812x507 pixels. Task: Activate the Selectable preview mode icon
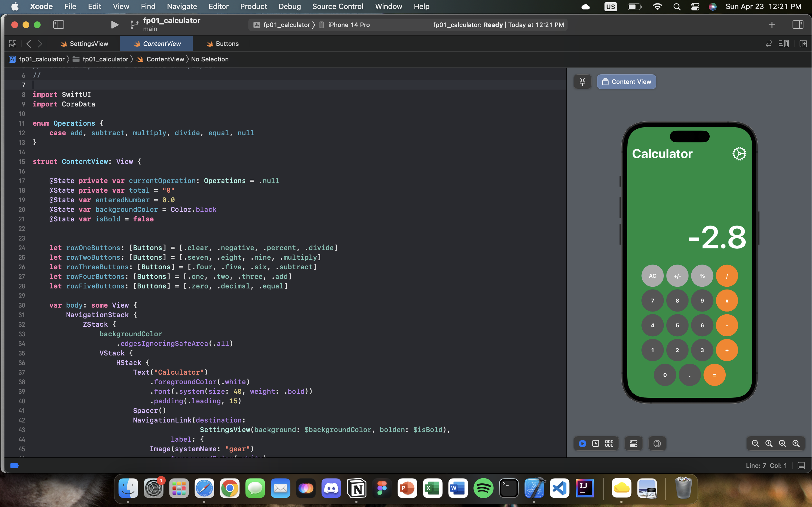pyautogui.click(x=596, y=443)
